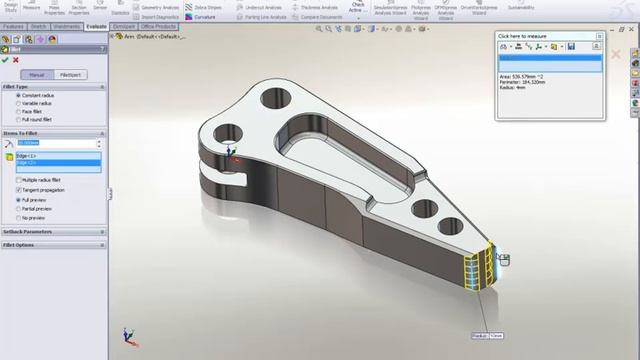Click fillet radius input field
640x360 pixels.
click(x=56, y=143)
